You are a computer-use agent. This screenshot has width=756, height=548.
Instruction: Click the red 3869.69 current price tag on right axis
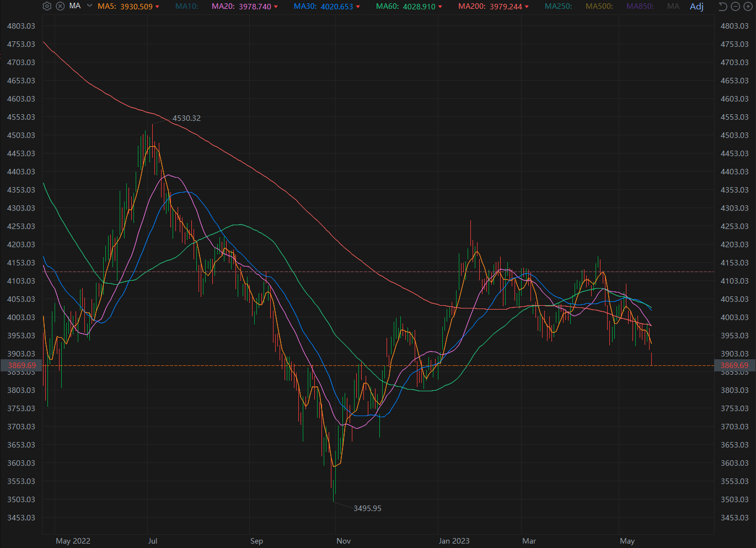pyautogui.click(x=735, y=365)
